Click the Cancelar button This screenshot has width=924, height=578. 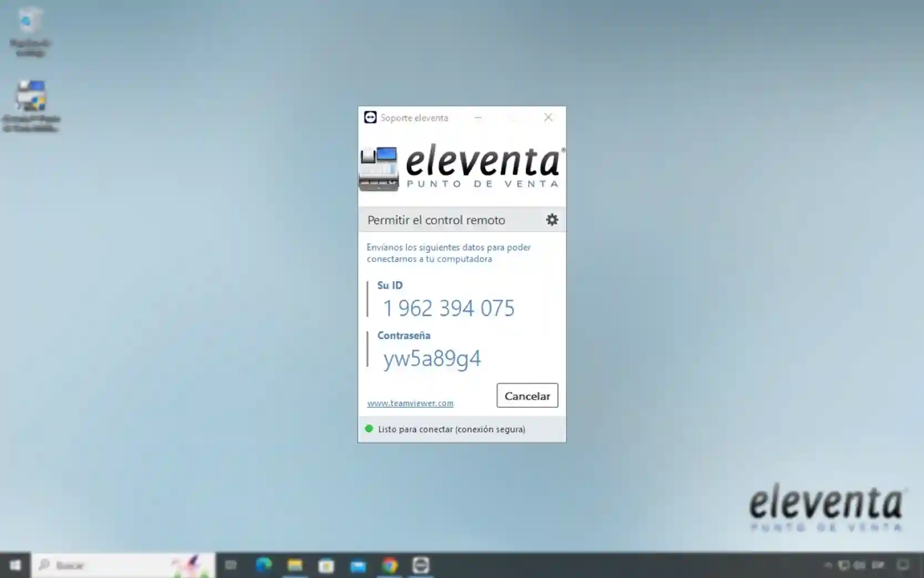coord(527,396)
